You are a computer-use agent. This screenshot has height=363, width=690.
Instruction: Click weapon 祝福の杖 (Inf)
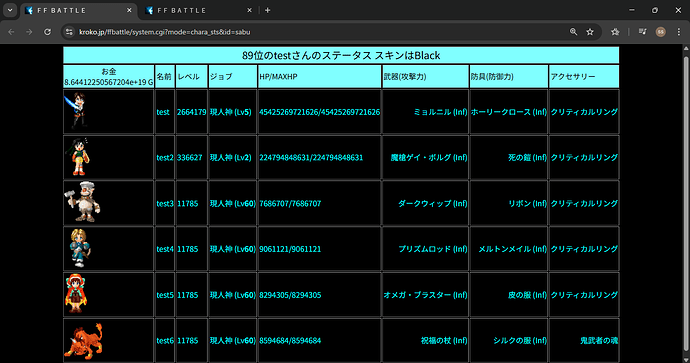tap(444, 341)
